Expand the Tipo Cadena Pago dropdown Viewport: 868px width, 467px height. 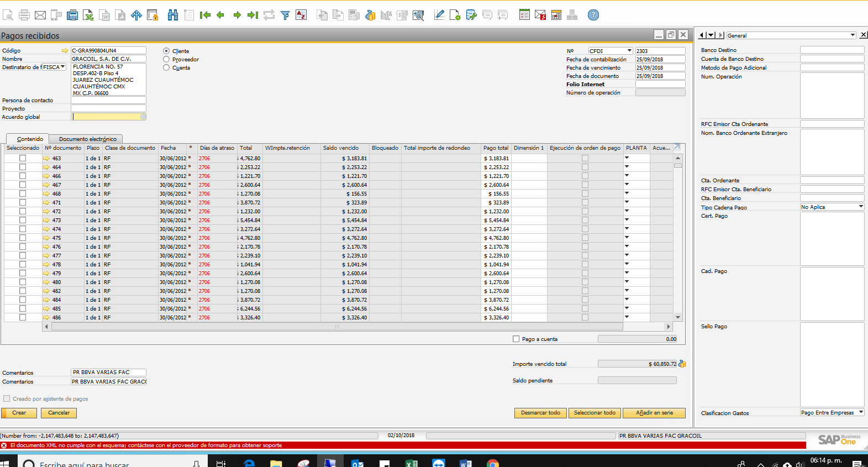(860, 207)
